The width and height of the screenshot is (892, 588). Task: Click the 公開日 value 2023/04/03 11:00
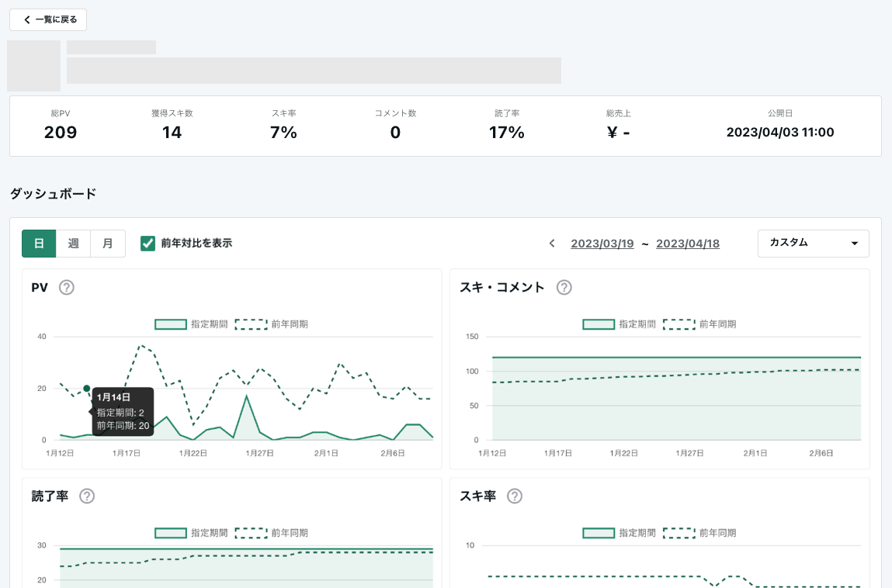click(780, 133)
